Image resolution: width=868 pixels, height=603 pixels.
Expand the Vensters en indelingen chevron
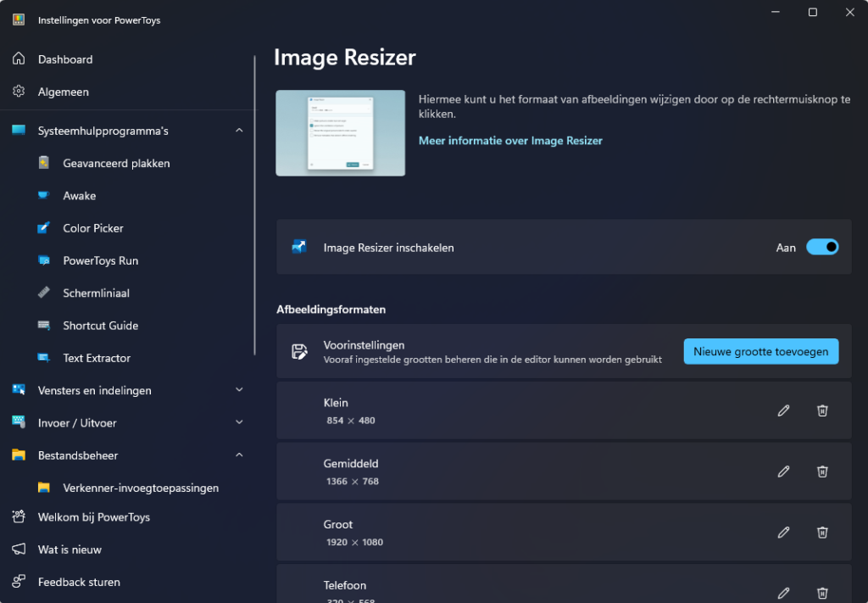[239, 390]
